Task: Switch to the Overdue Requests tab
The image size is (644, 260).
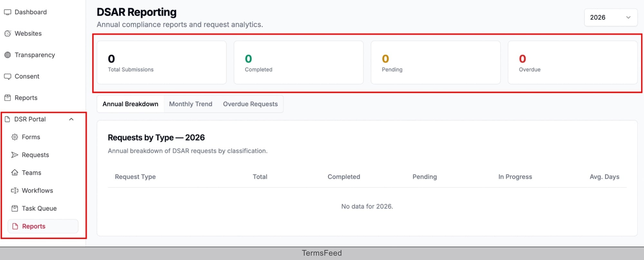Action: tap(250, 104)
